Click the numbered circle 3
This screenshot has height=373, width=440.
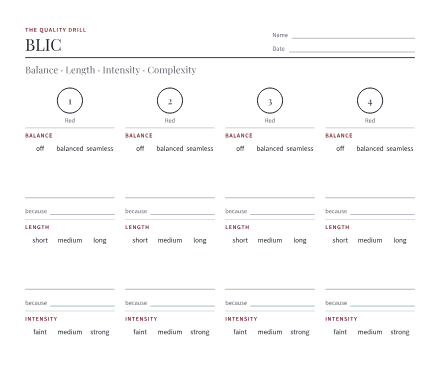click(270, 101)
